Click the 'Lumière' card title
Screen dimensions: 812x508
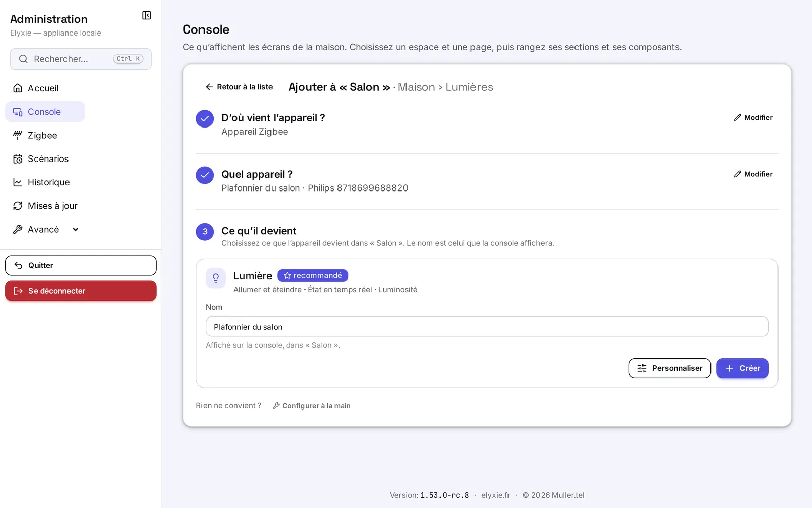[x=253, y=276]
